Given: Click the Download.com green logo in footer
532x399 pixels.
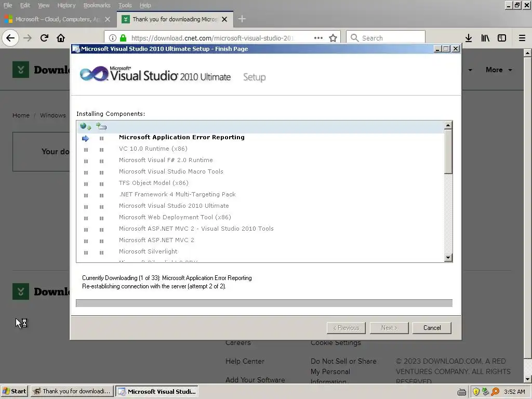Looking at the screenshot, I should pos(21,291).
